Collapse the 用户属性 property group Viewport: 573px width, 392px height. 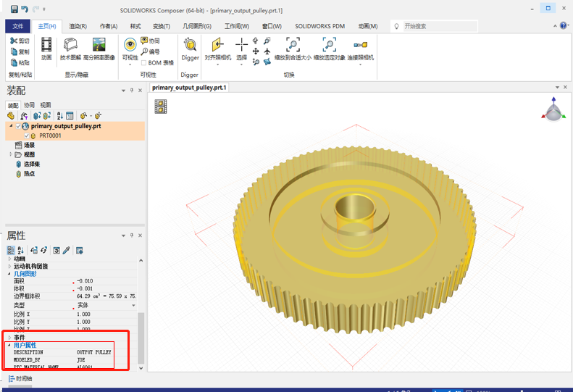tap(9, 345)
